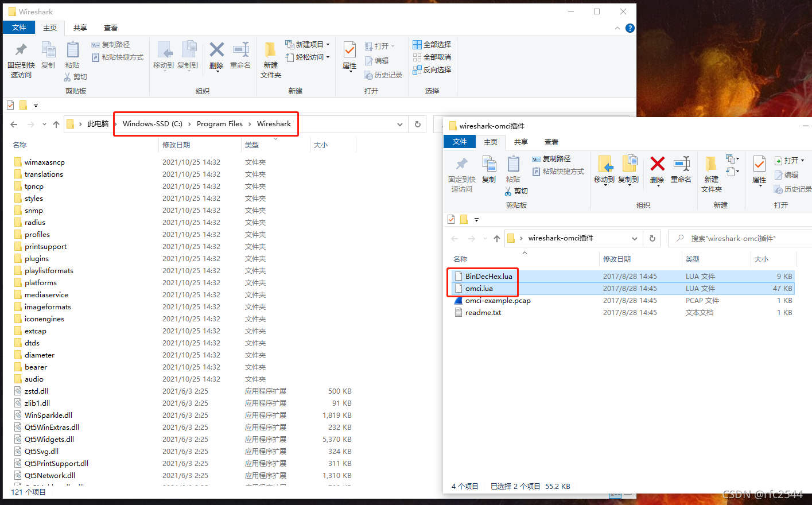This screenshot has width=812, height=505.
Task: Click 复制 icon in wireshark-omci插件 ribbon
Action: (x=489, y=170)
